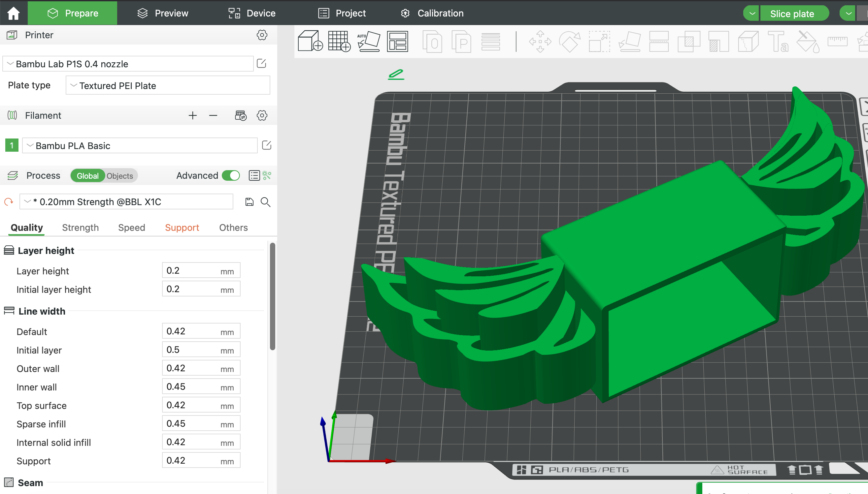Open the Plate type dropdown
The image size is (868, 494).
[x=168, y=85]
